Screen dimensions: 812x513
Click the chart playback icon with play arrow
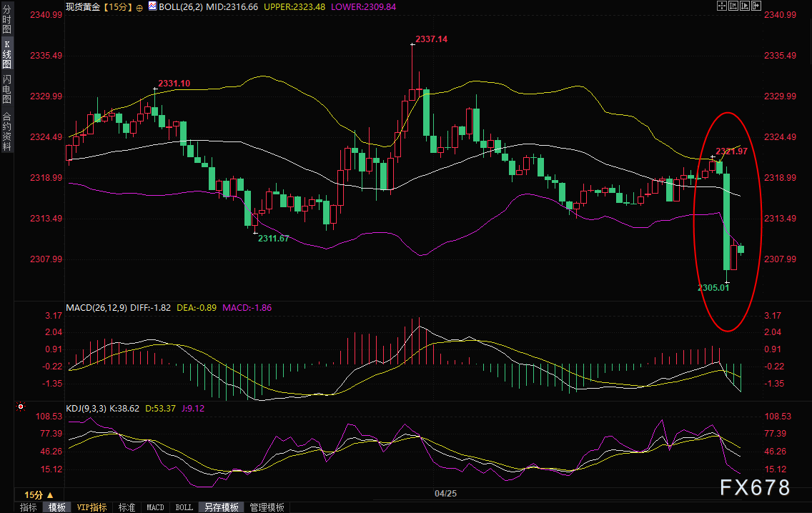tap(745, 6)
